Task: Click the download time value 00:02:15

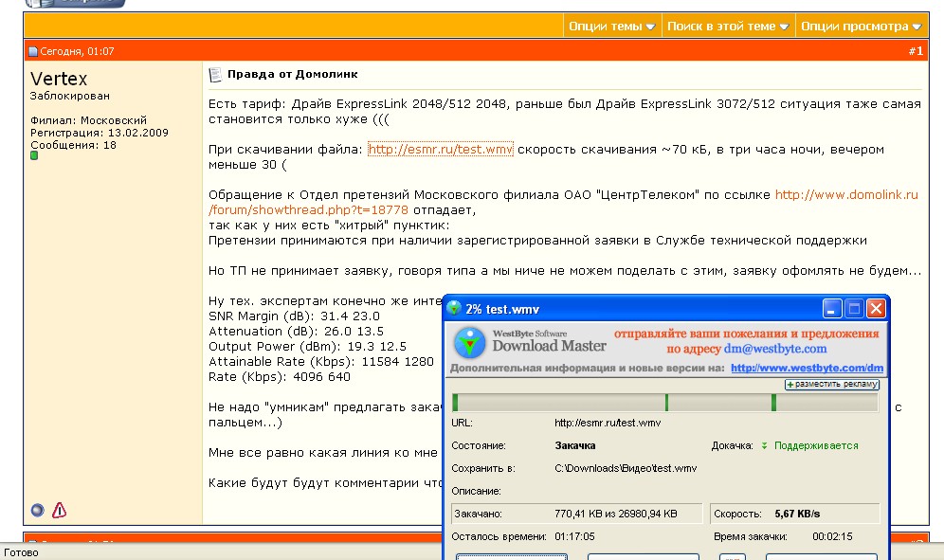Action: point(832,536)
